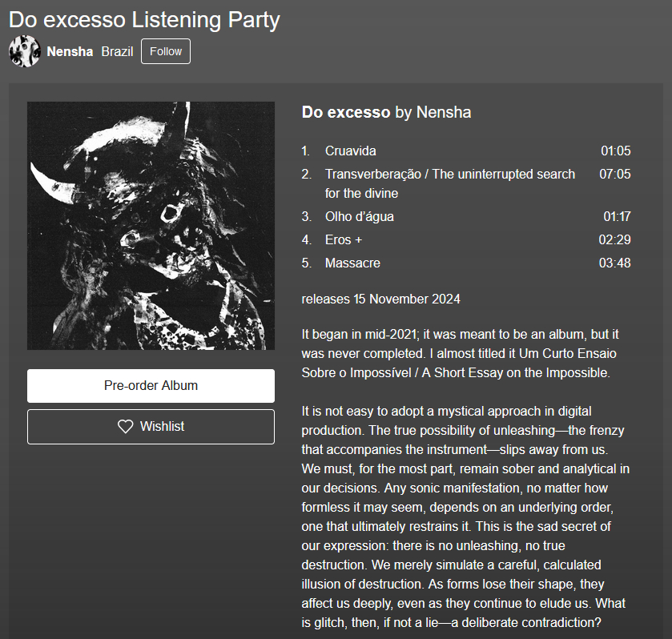
Task: Click the Nensha artist avatar
Action: pos(24,51)
